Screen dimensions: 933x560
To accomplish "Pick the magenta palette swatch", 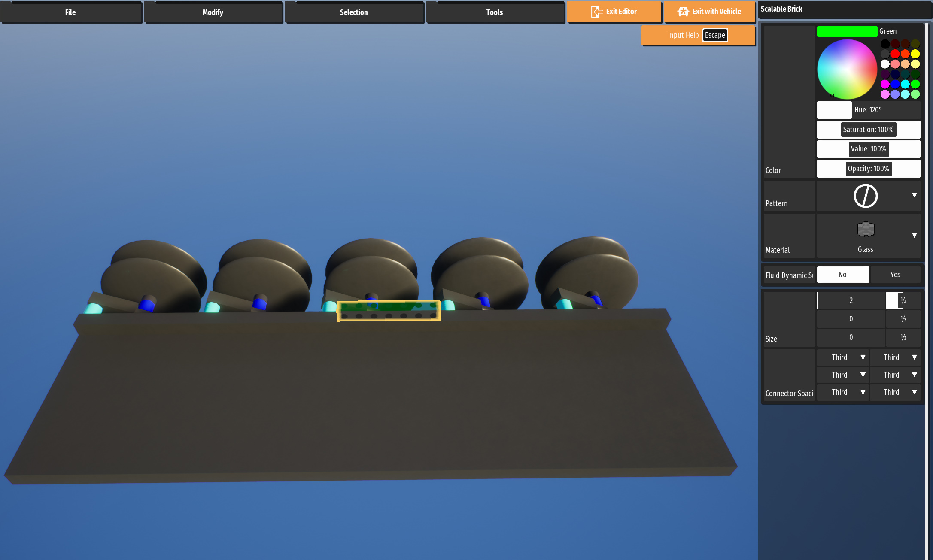I will click(x=885, y=84).
